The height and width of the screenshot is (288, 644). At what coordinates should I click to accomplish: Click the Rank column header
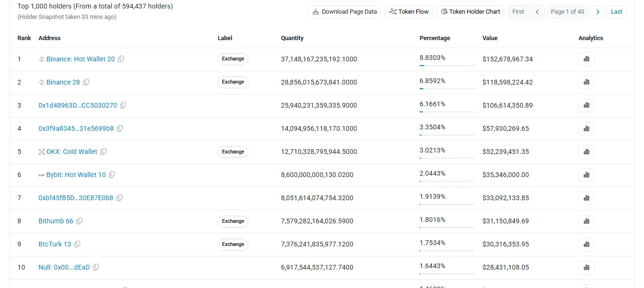(24, 38)
